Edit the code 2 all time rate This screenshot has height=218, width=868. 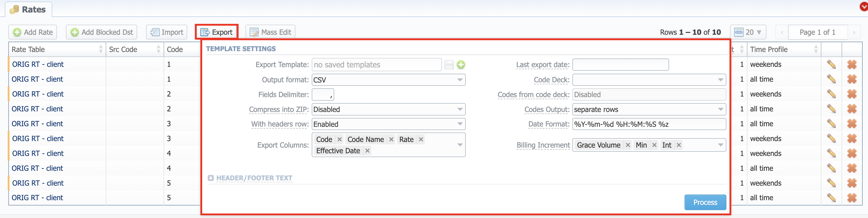click(x=831, y=109)
